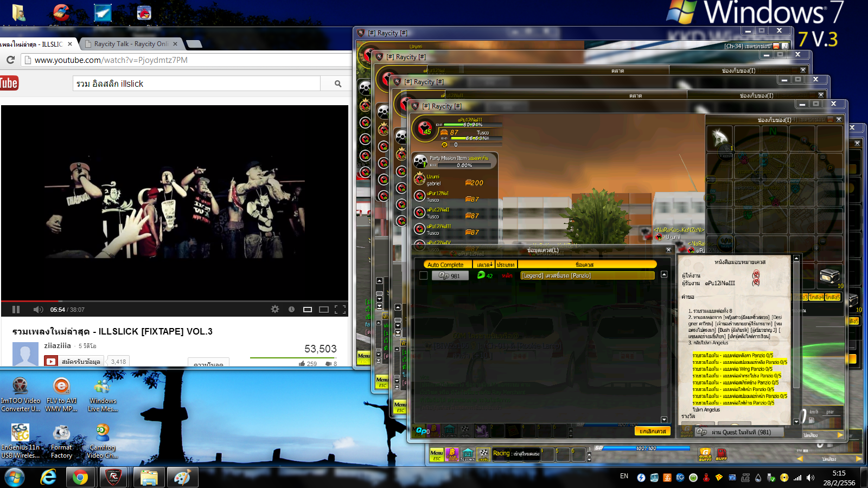Click the Guild Buff icon
Image resolution: width=868 pixels, height=488 pixels.
point(705,454)
